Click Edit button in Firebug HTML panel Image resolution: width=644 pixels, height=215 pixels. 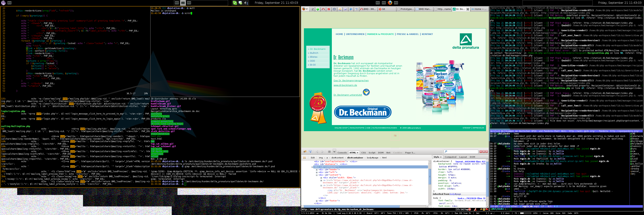(313, 158)
